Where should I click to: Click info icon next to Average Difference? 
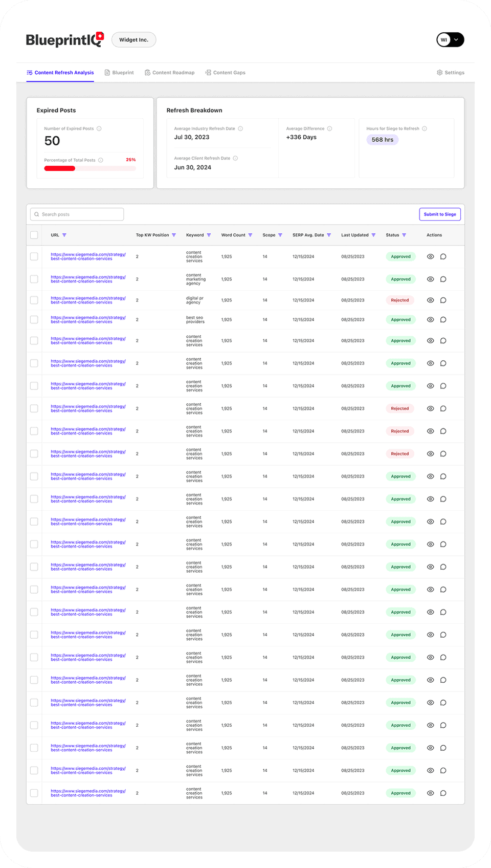coord(329,129)
